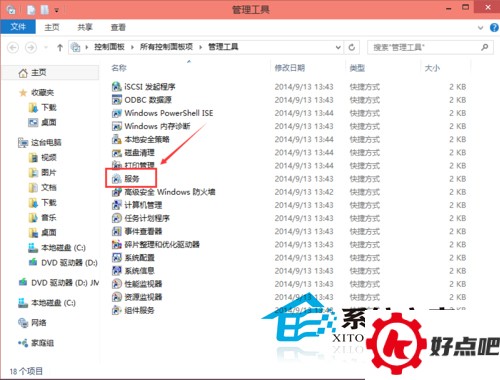
Task: Select the 事件查看器 icon
Action: 116,231
